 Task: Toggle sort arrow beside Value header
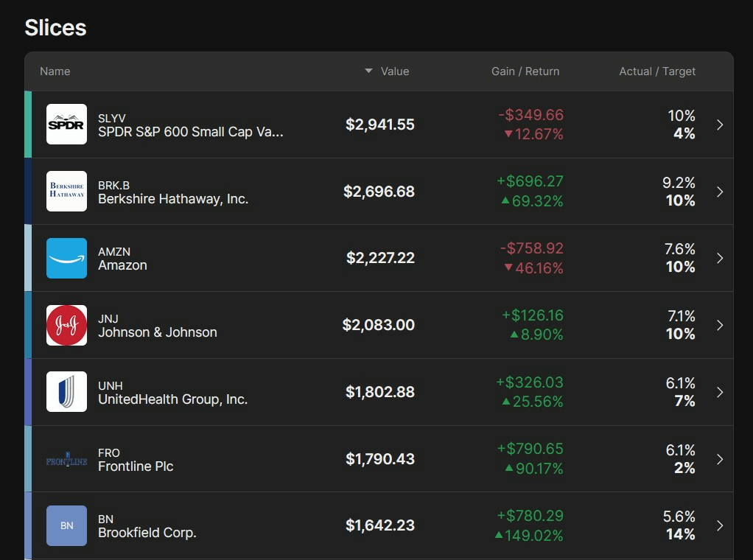pos(368,71)
